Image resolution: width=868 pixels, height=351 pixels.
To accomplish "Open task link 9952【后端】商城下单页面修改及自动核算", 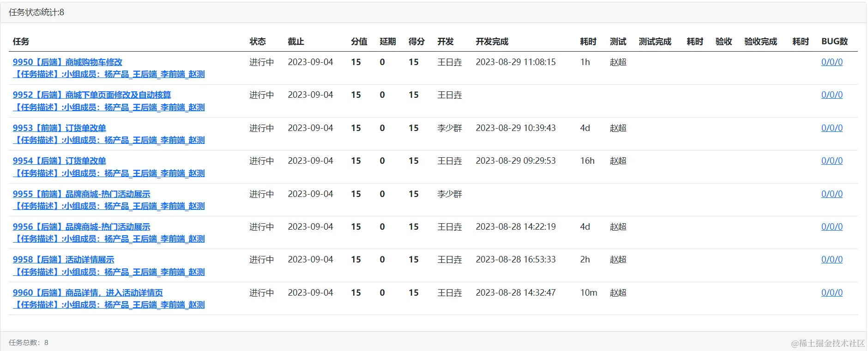I will [92, 95].
